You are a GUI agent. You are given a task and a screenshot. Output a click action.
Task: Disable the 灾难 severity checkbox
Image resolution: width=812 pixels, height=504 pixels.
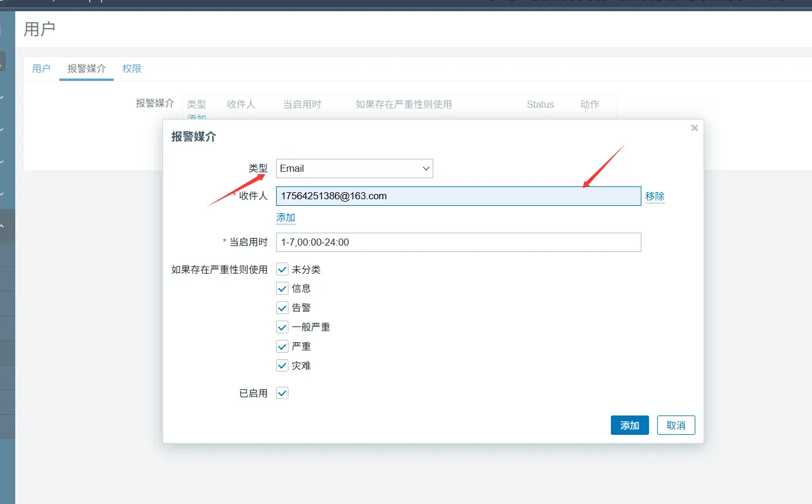283,366
